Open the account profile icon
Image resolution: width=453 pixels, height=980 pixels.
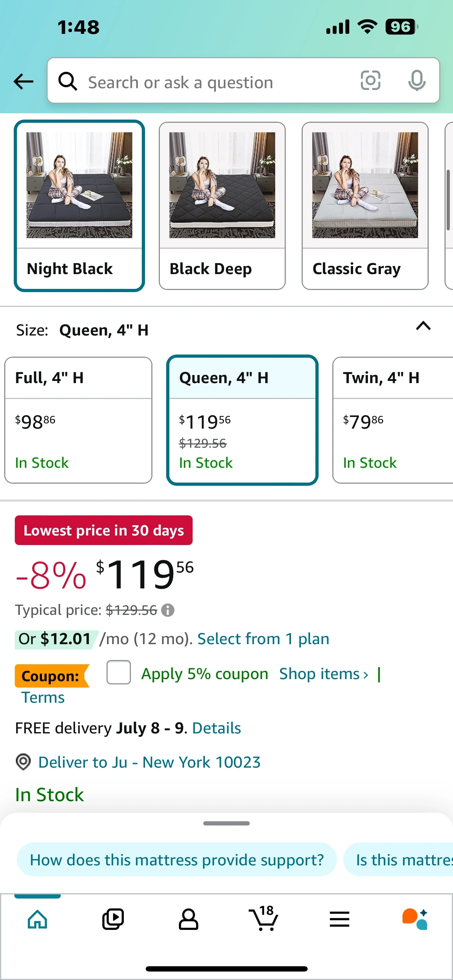coord(188,920)
